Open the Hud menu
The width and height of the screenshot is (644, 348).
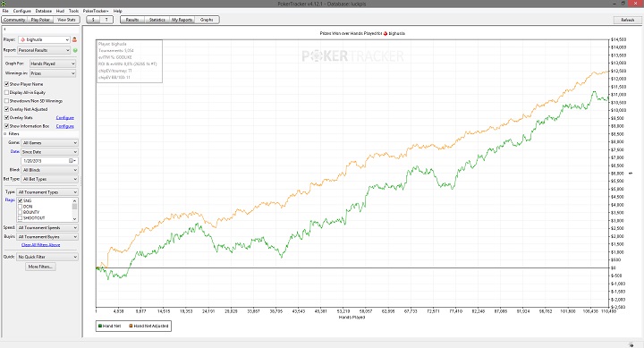tap(60, 11)
